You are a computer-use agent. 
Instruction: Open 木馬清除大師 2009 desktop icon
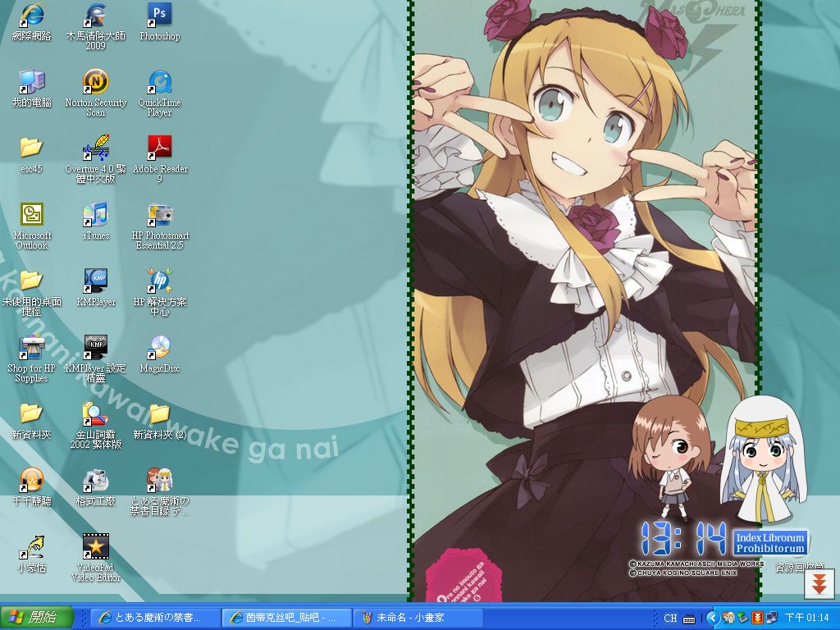(x=95, y=27)
